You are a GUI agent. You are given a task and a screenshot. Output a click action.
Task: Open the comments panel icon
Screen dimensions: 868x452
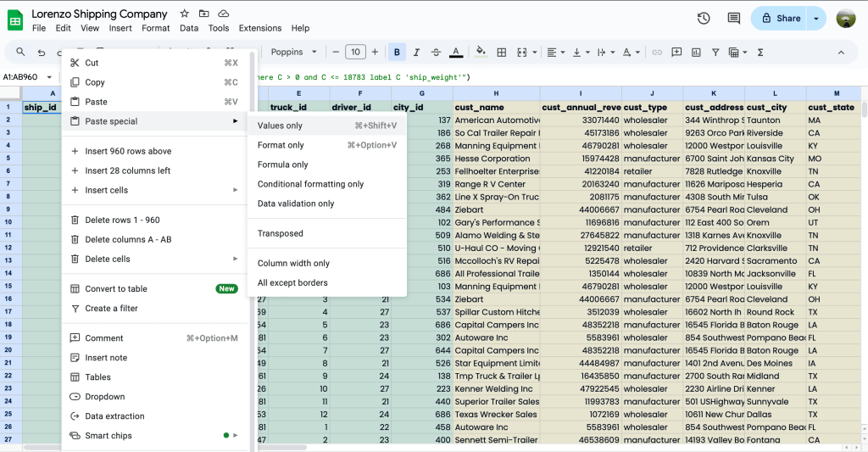(733, 18)
